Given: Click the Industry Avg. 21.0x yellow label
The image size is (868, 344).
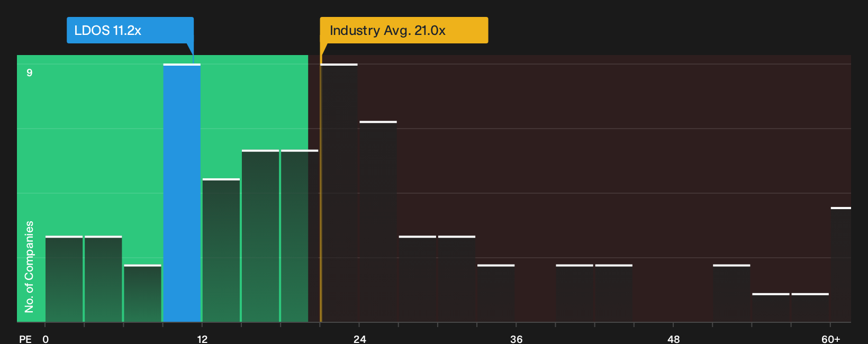Looking at the screenshot, I should [x=404, y=30].
